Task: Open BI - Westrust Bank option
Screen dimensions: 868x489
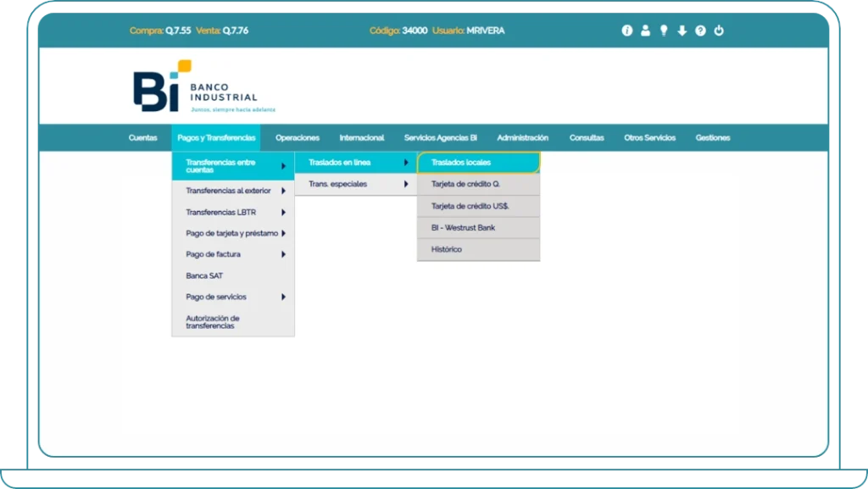Action: 478,228
